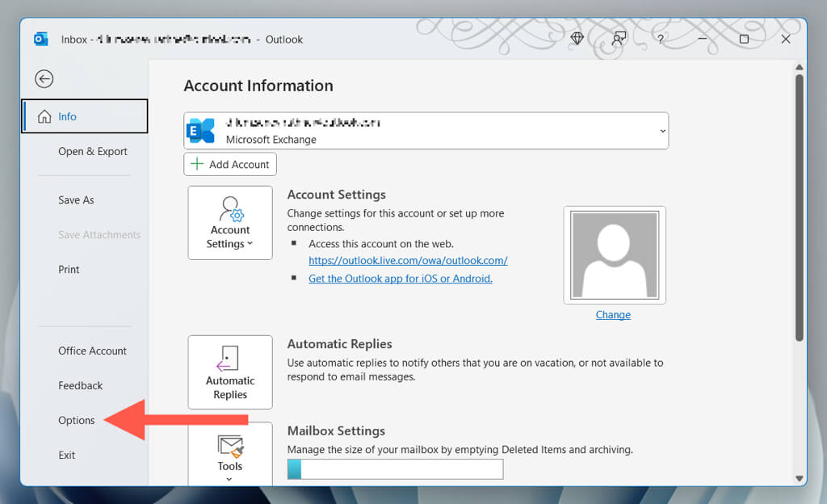827x504 pixels.
Task: Open the Open & Export menu item
Action: 93,151
